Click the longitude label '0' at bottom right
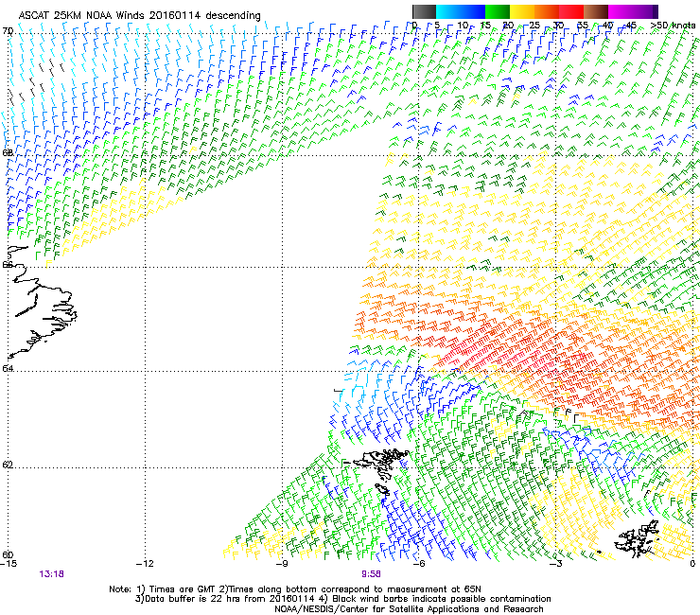The image size is (700, 615). (692, 564)
